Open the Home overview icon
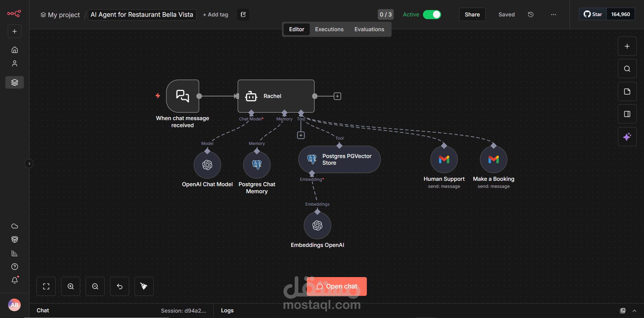Screen dimensions: 644x318 tap(14, 50)
